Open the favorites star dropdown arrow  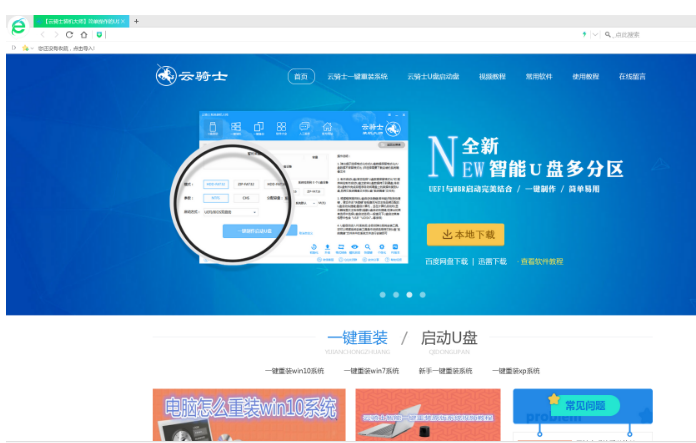pyautogui.click(x=32, y=48)
